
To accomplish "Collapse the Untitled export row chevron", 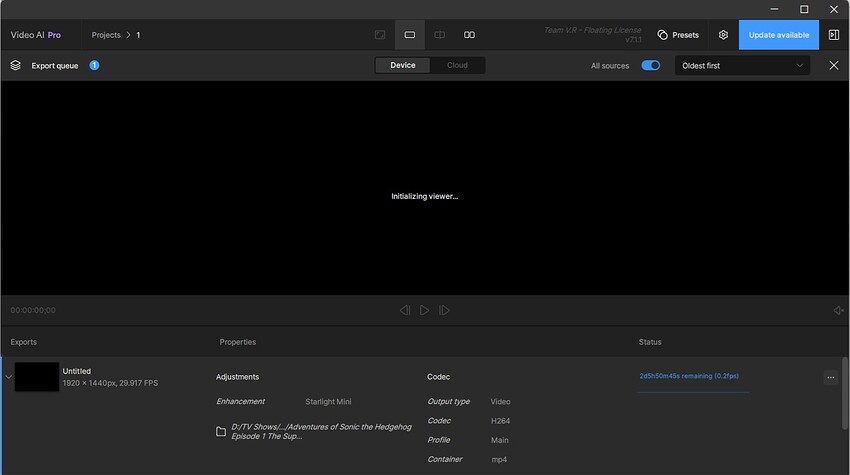I will click(9, 377).
